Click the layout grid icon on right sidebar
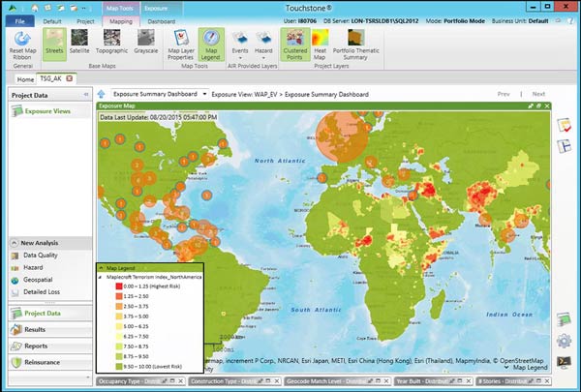Viewport: 581px width, 392px height. coord(564,146)
